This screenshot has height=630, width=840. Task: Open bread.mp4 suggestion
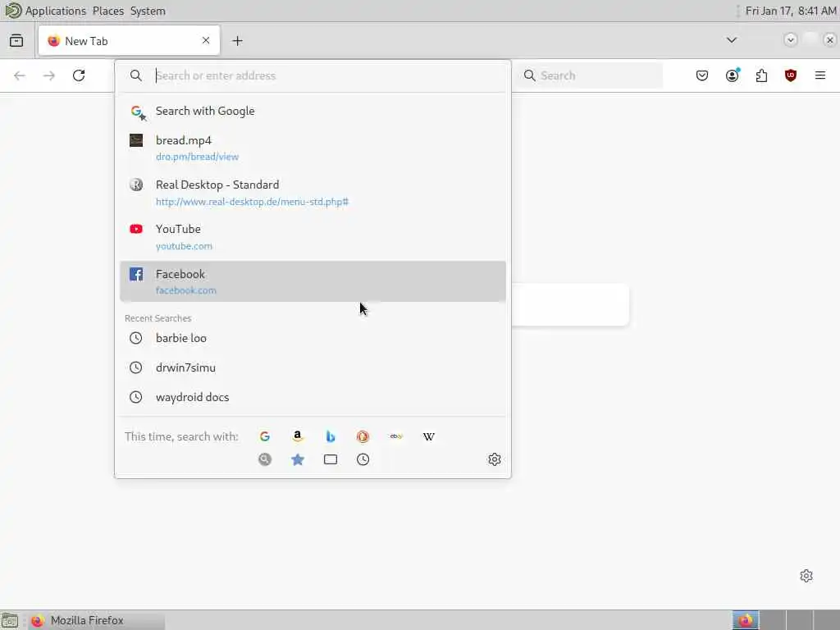point(313,148)
